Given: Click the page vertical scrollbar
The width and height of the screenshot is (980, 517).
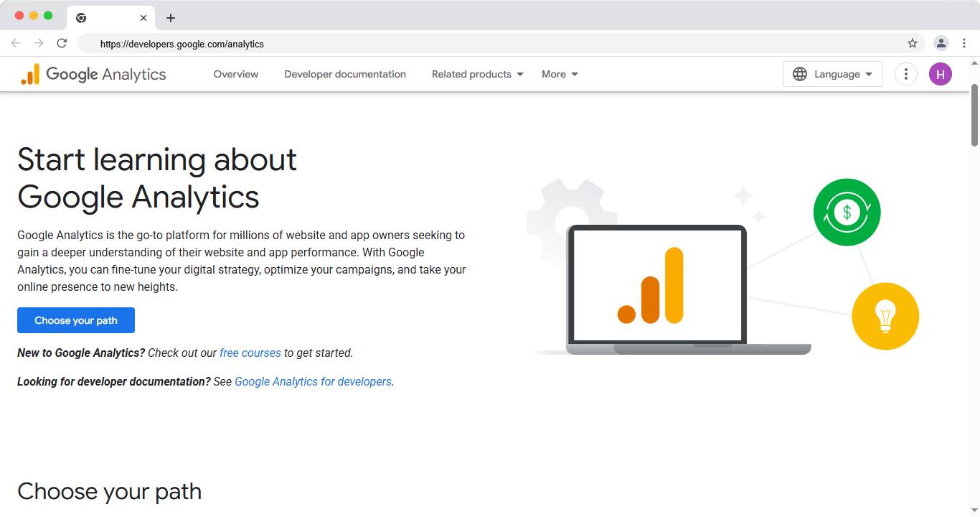Looking at the screenshot, I should tap(975, 115).
